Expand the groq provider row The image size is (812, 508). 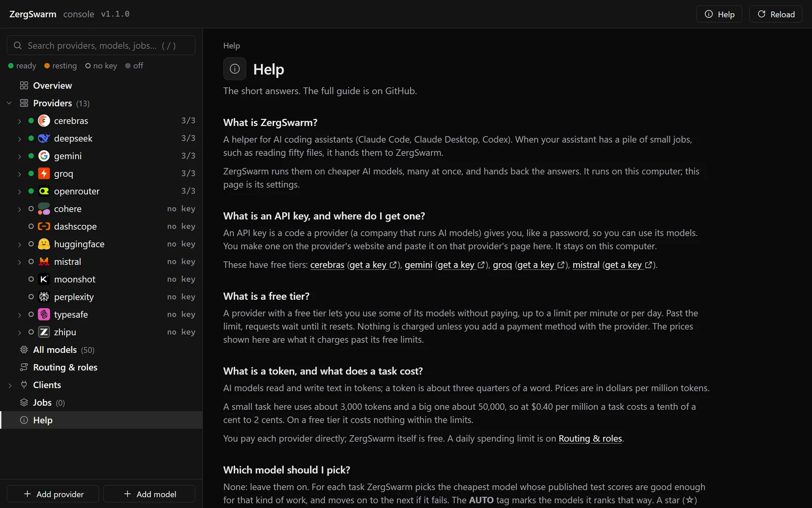tap(19, 174)
